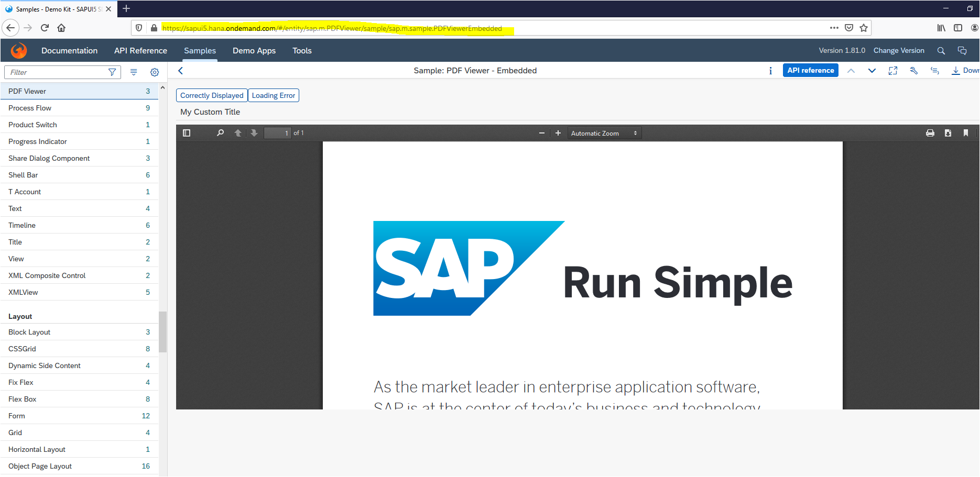Open the sample's wrench tools icon

coord(914,71)
